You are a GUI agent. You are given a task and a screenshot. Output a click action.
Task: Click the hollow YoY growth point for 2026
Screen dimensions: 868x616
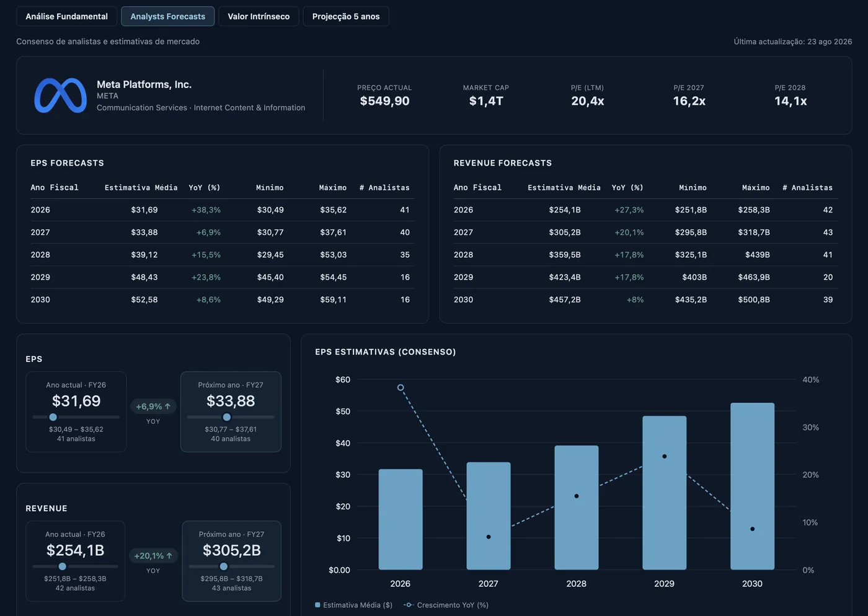(401, 387)
